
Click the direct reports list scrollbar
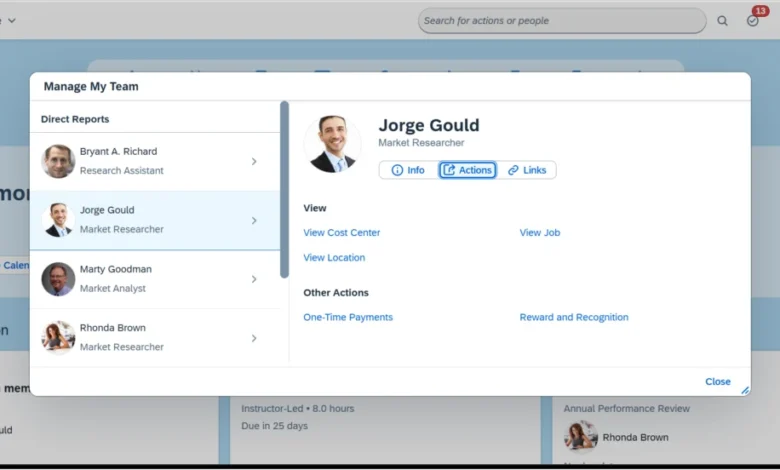(x=284, y=190)
